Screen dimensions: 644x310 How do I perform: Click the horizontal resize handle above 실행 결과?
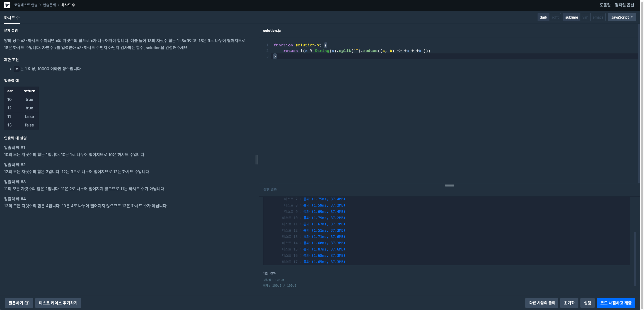coord(450,185)
